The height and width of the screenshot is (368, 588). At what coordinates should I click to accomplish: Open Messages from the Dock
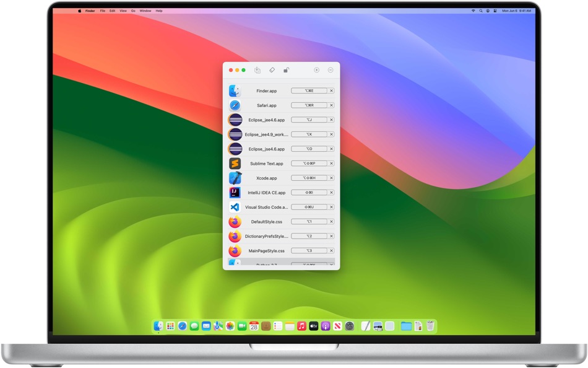click(194, 326)
